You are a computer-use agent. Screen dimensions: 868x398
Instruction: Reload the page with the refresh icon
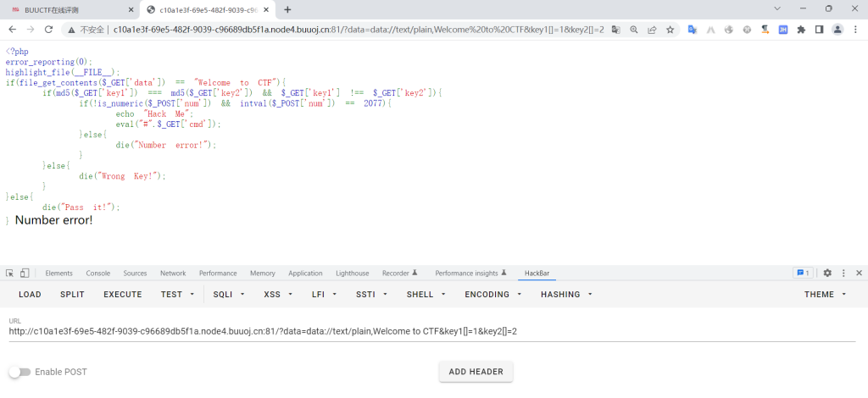(x=49, y=29)
